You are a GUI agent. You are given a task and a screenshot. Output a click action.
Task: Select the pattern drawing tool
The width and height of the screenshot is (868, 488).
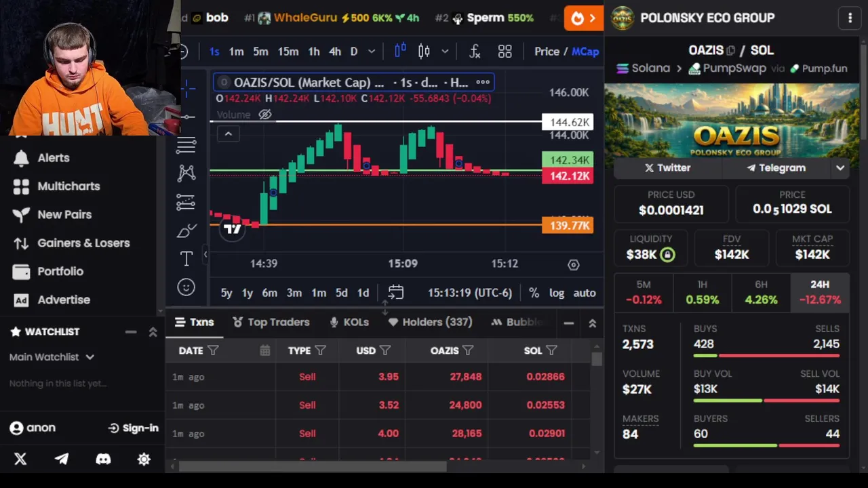[186, 173]
